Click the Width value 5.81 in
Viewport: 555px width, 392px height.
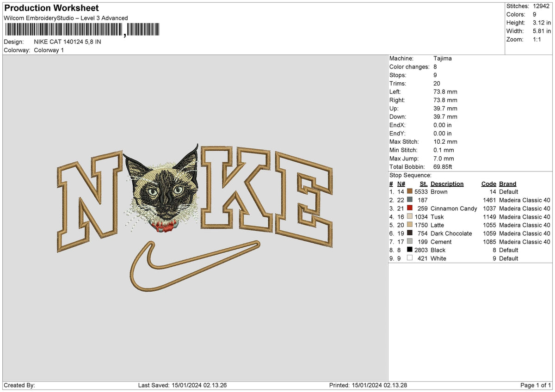pos(542,31)
